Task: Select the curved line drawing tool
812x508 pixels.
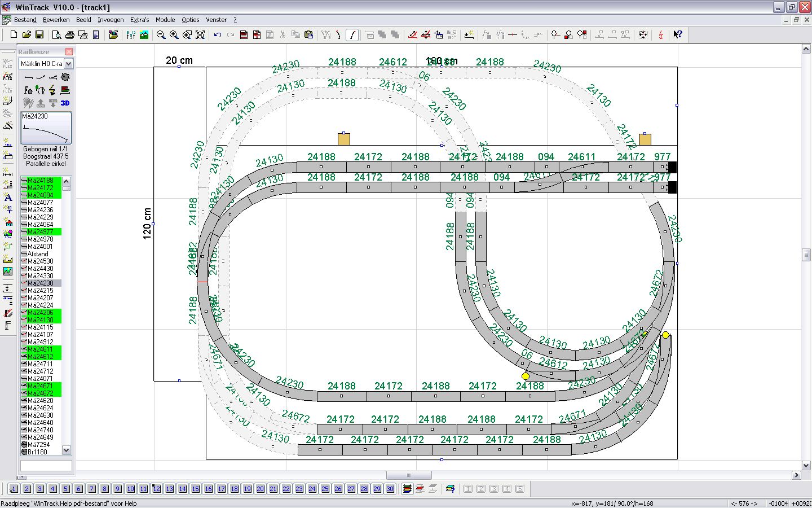Action: pyautogui.click(x=352, y=35)
